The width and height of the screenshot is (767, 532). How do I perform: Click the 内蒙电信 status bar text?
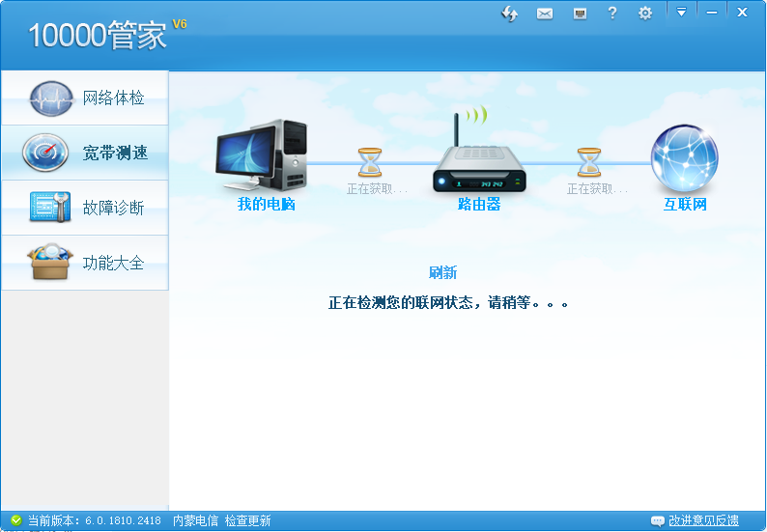[x=195, y=520]
